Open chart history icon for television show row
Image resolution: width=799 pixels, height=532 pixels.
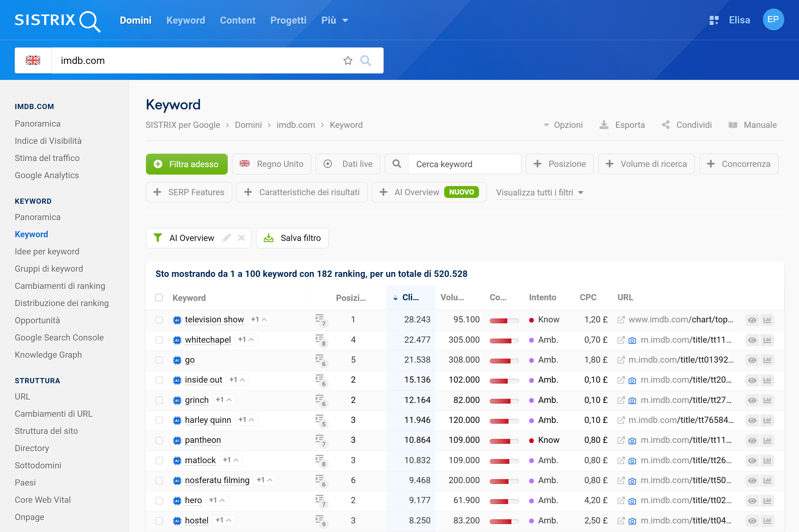pyautogui.click(x=767, y=320)
